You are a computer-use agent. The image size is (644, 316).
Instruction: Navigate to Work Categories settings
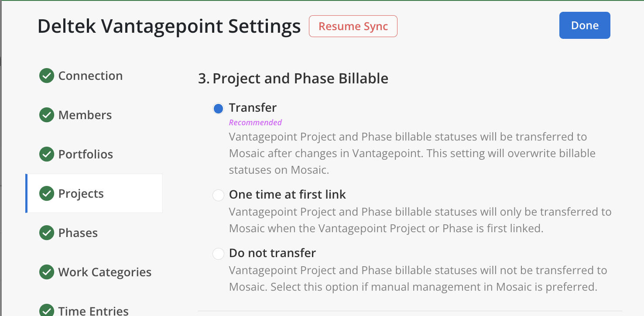coord(105,272)
